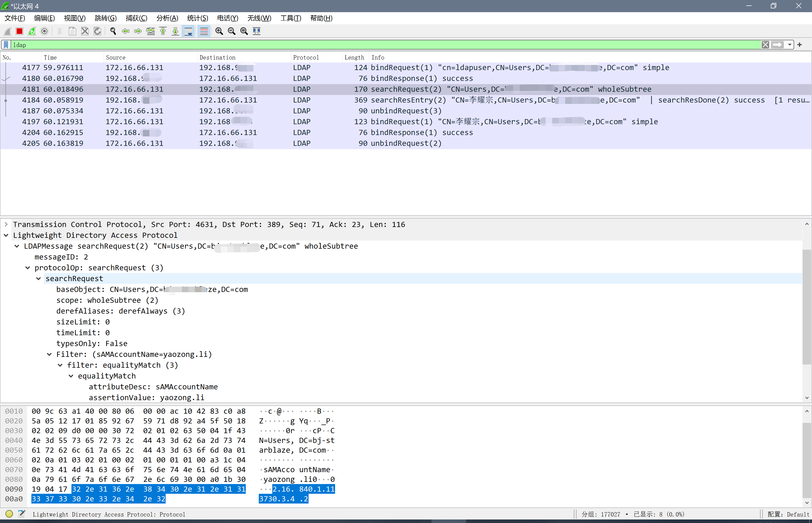Open the 分析(A) menu
Viewport: 812px width, 523px height.
click(x=167, y=18)
